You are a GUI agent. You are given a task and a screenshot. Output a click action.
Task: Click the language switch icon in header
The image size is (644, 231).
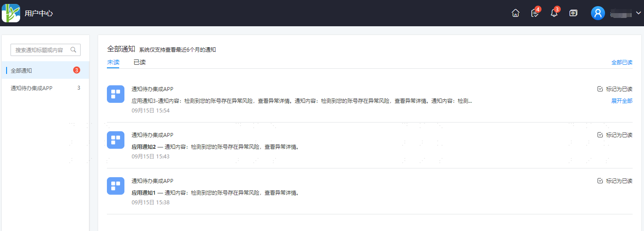coord(573,13)
